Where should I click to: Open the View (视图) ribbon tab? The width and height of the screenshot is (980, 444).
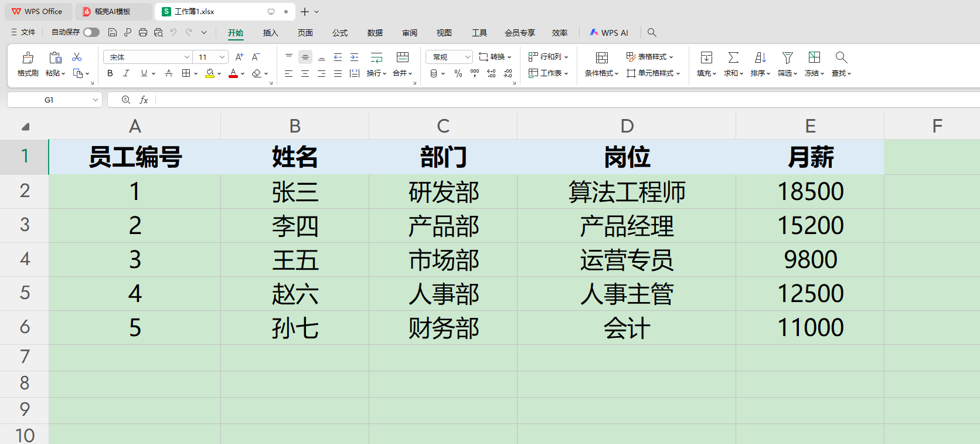(444, 33)
